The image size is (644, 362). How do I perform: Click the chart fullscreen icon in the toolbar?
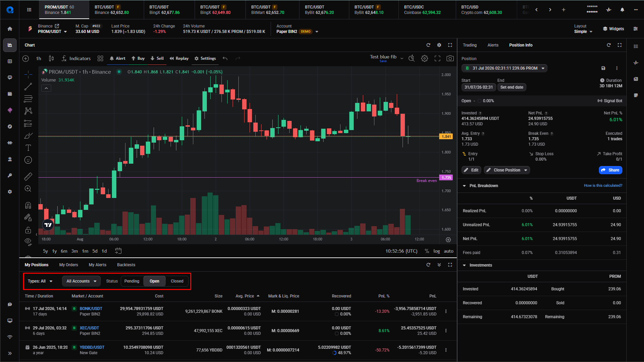pyautogui.click(x=437, y=58)
